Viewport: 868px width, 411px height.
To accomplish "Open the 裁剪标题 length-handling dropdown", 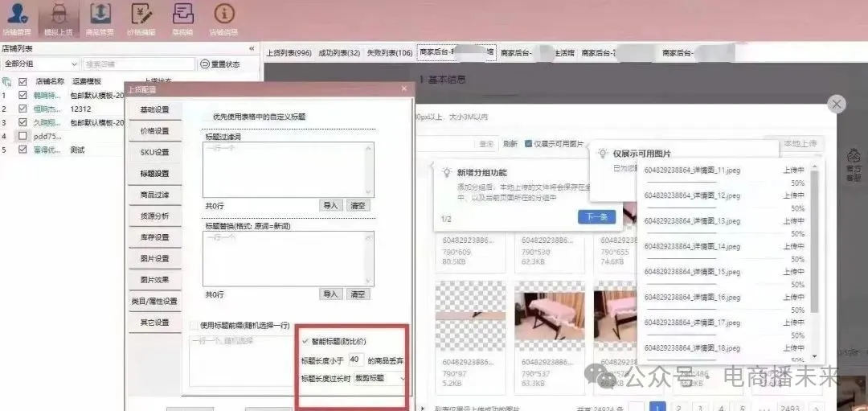I will [x=376, y=378].
